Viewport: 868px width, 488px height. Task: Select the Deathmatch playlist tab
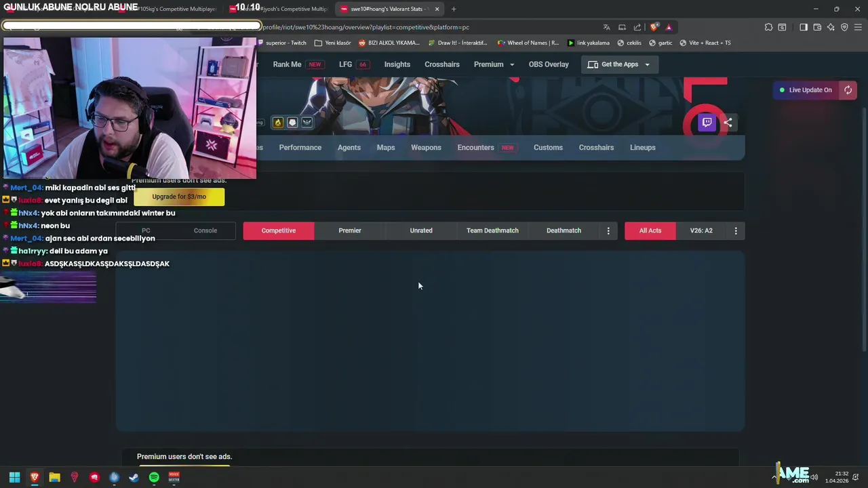(x=564, y=230)
